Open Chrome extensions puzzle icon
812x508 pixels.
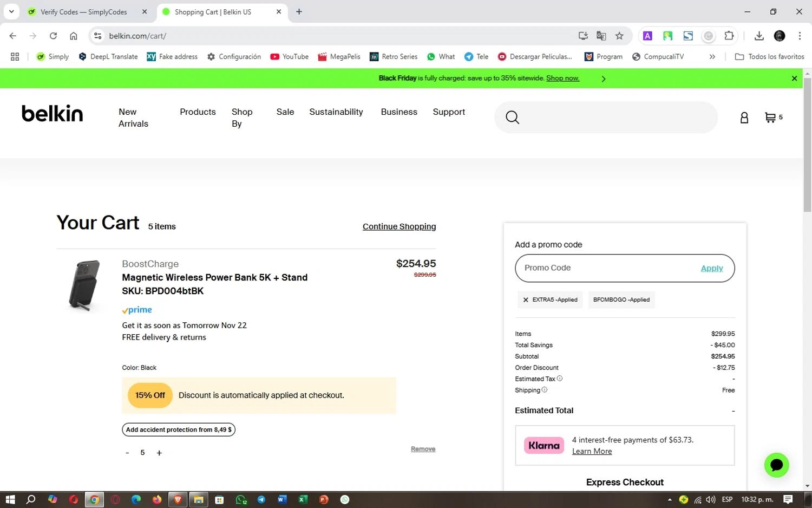729,36
